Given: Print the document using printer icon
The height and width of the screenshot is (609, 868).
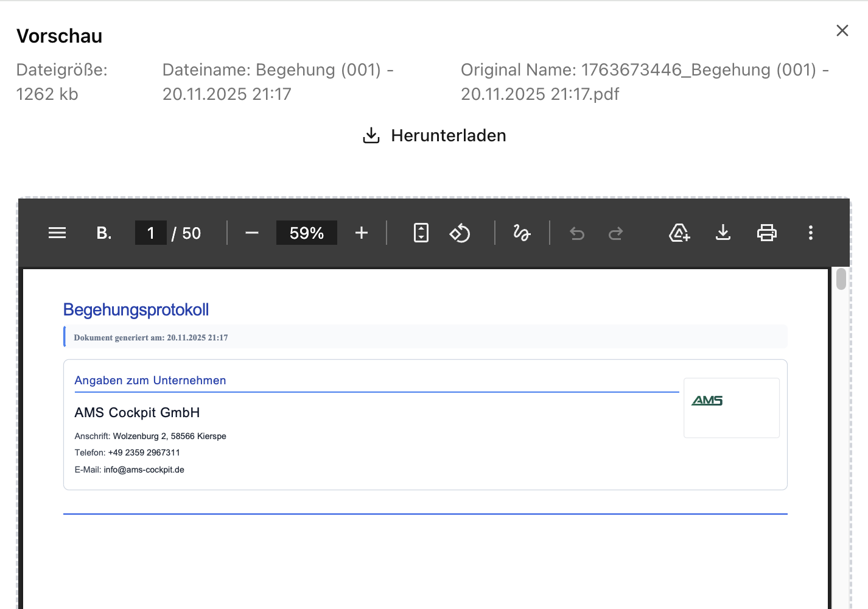Looking at the screenshot, I should [766, 233].
